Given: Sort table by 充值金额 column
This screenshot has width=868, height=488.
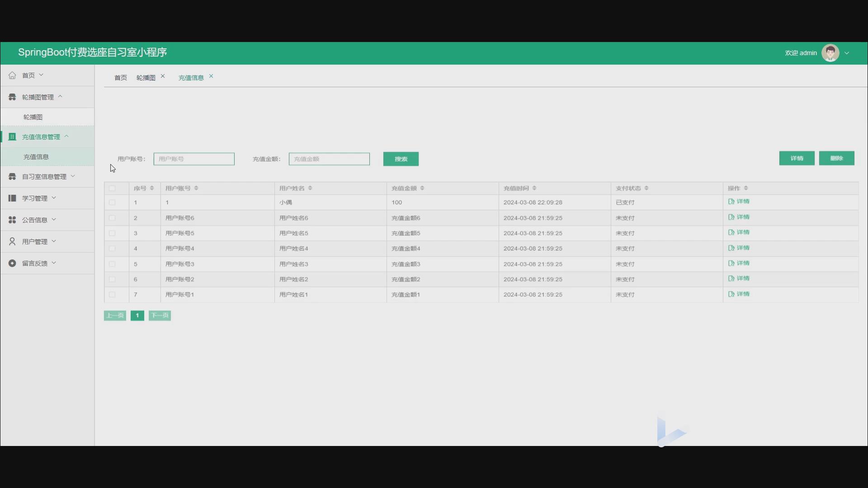Looking at the screenshot, I should click(422, 188).
